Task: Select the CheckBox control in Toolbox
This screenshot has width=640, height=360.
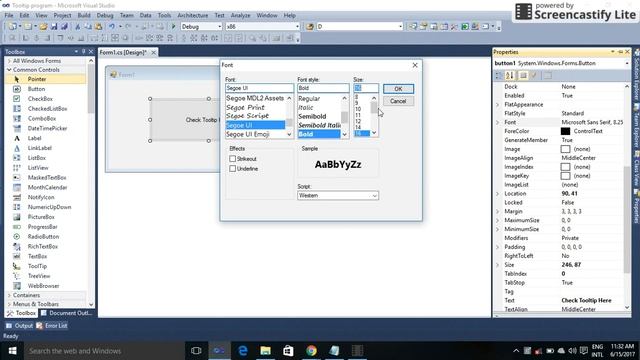Action: [x=40, y=99]
